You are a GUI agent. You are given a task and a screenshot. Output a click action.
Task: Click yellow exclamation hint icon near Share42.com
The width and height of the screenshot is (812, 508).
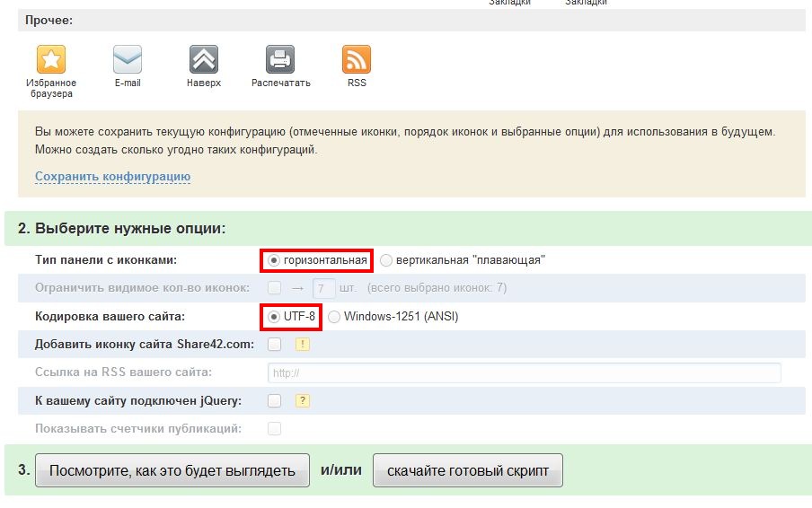pos(303,344)
